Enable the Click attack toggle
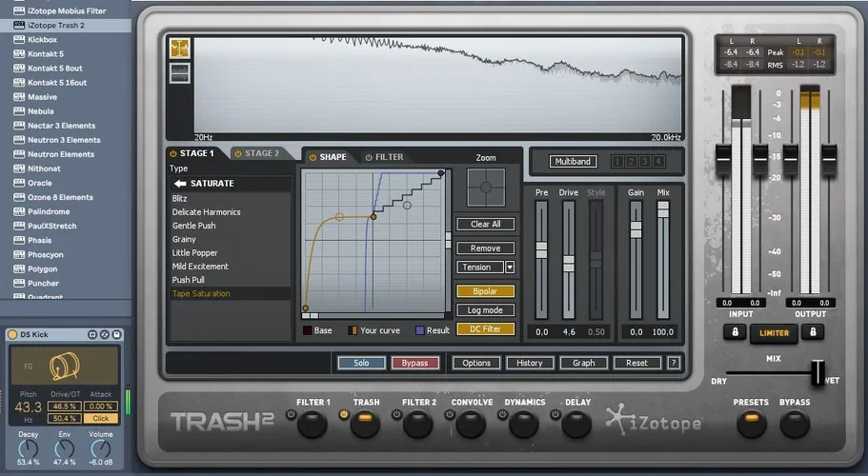Viewport: 868px width, 476px height. tap(99, 418)
